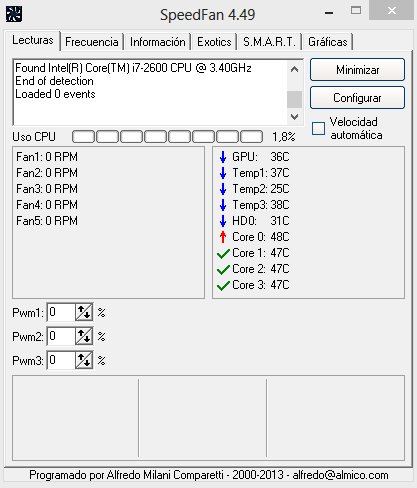Click the blue down arrow beside Temp2
The height and width of the screenshot is (488, 417).
point(223,189)
